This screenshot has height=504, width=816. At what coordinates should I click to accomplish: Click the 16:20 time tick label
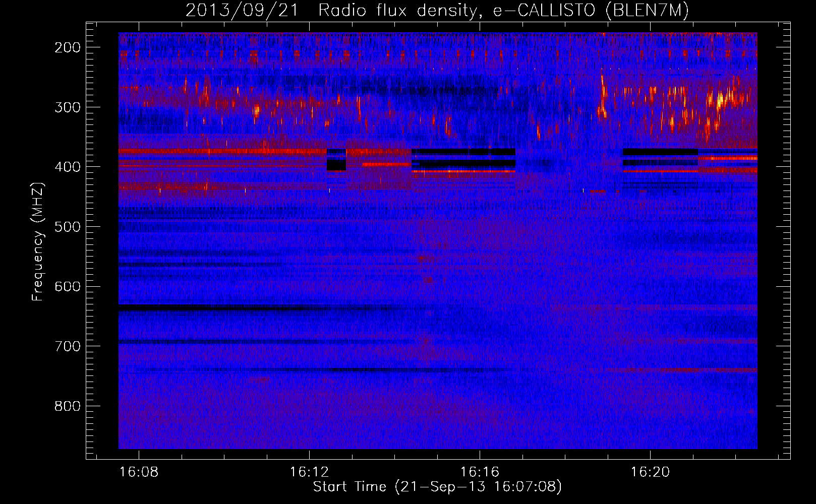point(650,472)
